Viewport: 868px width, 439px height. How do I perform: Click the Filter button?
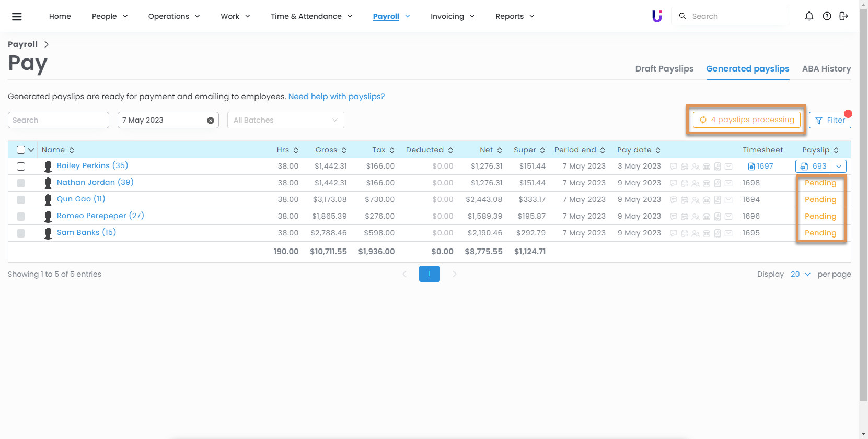click(830, 120)
